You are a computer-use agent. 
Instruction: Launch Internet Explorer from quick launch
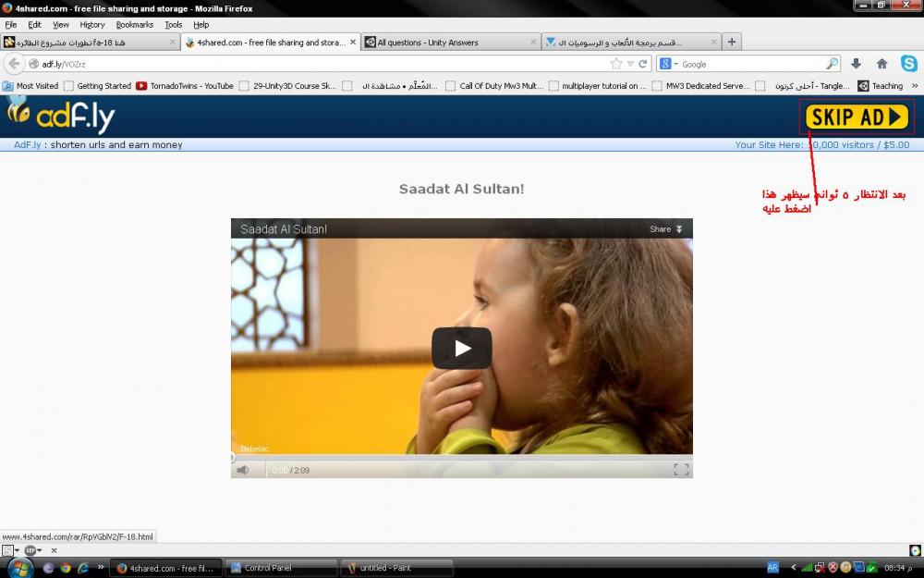point(83,568)
